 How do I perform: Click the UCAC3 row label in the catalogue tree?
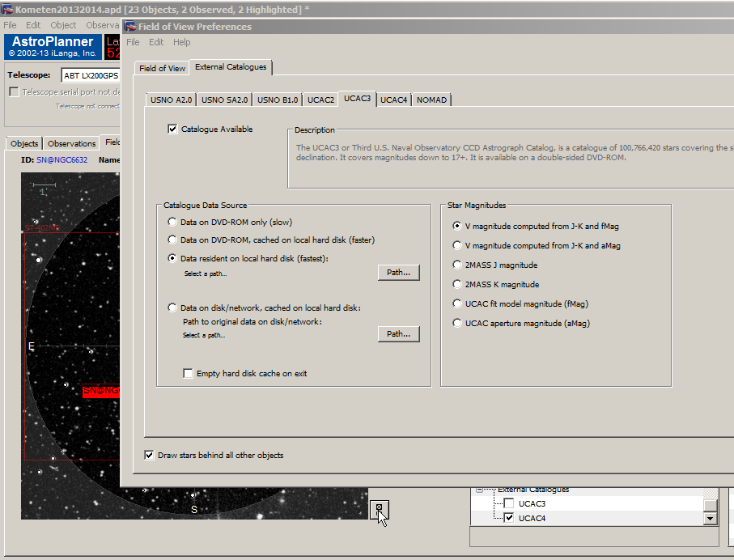[532, 504]
